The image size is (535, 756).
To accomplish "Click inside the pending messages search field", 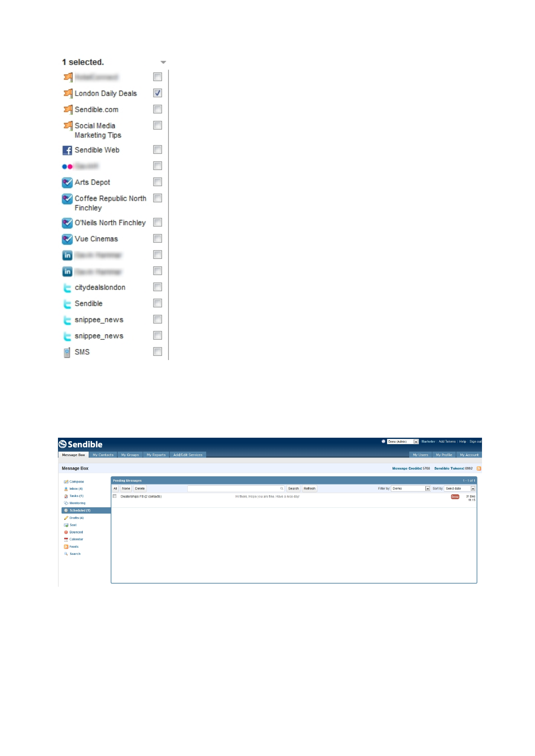I will click(236, 488).
